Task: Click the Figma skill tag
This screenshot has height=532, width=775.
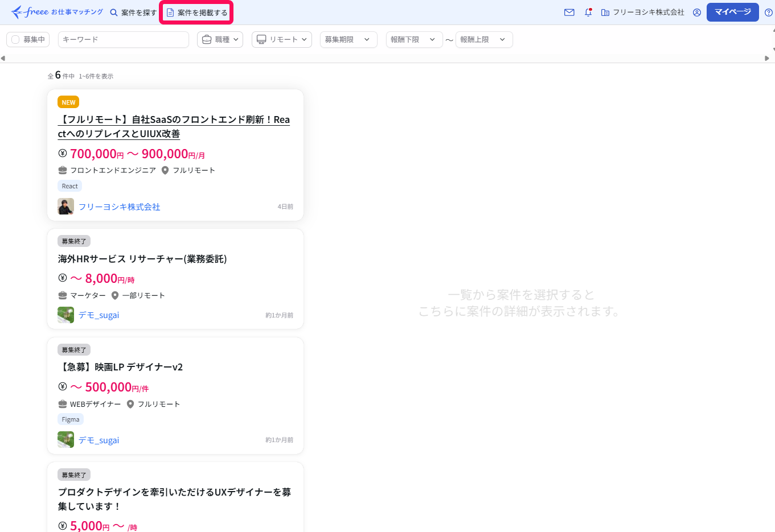Action: pos(71,419)
